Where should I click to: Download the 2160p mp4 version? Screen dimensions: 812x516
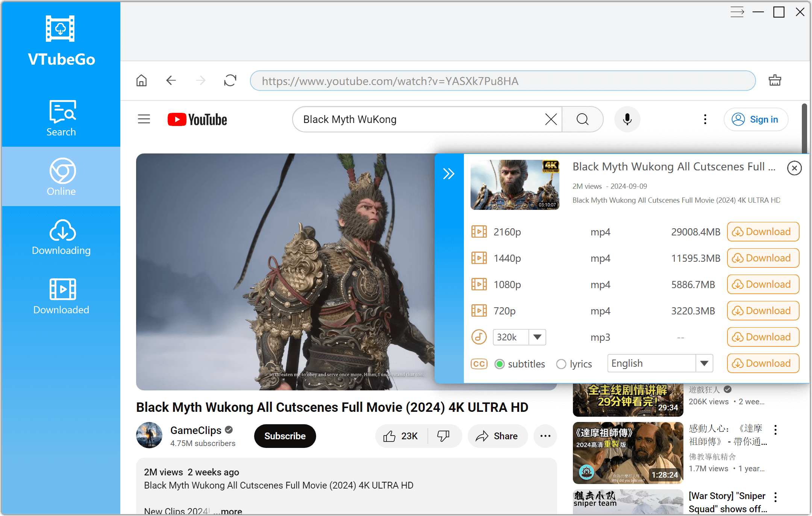pos(763,232)
